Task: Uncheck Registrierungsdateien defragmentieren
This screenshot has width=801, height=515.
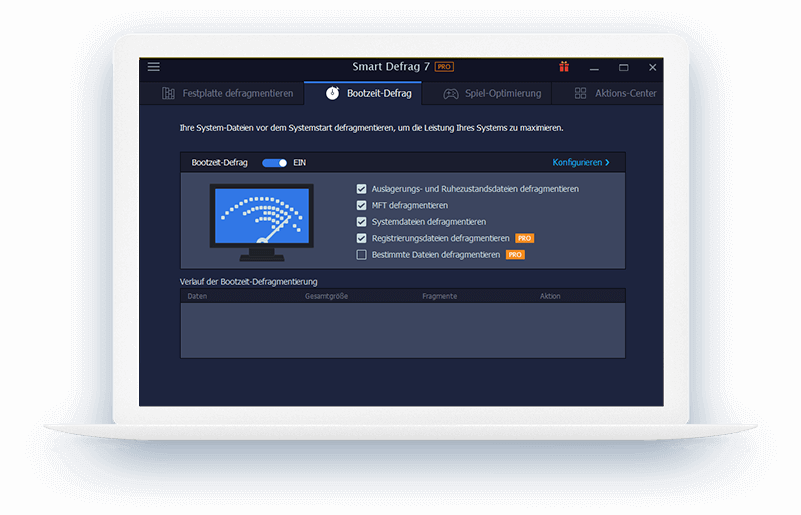Action: pyautogui.click(x=362, y=239)
